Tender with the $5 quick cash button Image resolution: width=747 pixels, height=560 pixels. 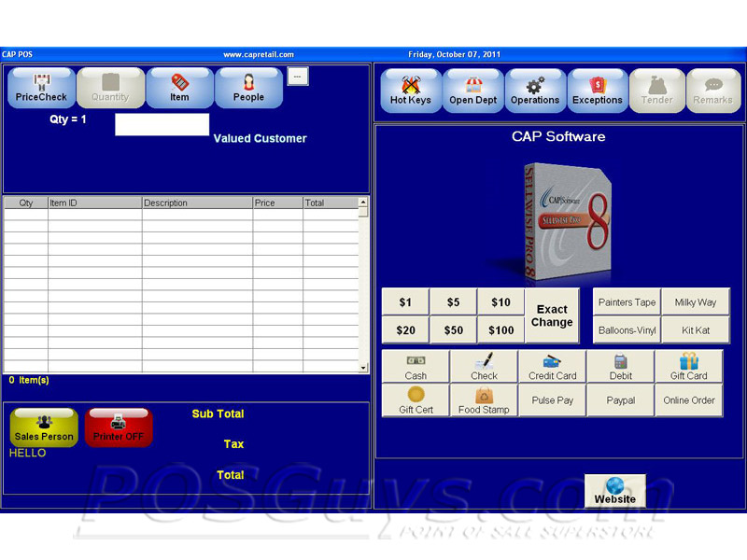pyautogui.click(x=453, y=301)
